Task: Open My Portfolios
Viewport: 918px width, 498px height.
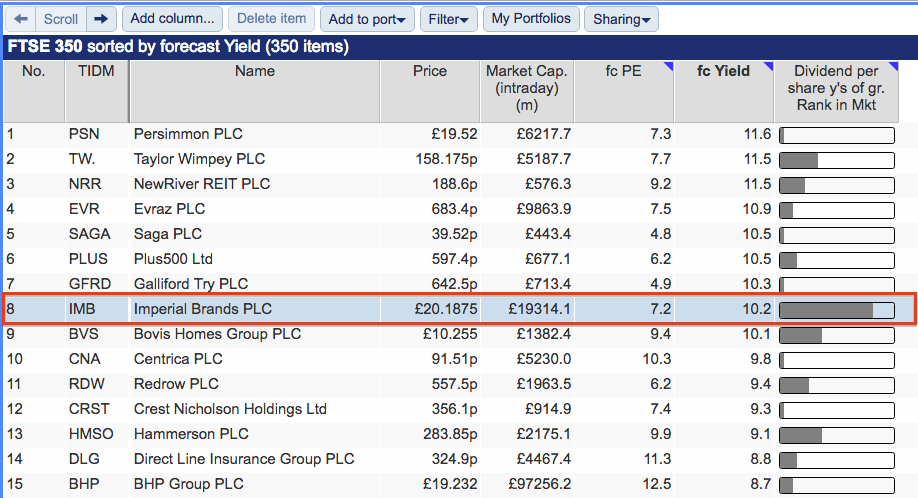Action: (531, 19)
